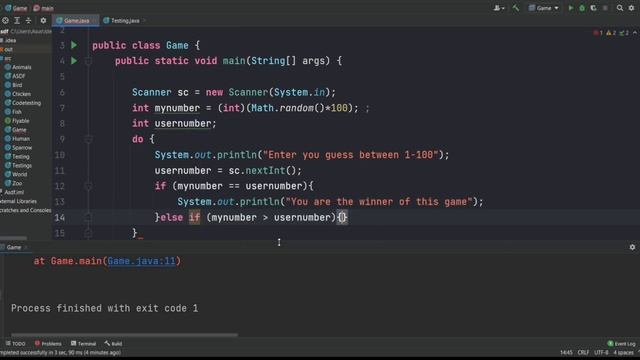This screenshot has height=360, width=640.
Task: Expand the inspections widget arrow
Action: click(635, 33)
